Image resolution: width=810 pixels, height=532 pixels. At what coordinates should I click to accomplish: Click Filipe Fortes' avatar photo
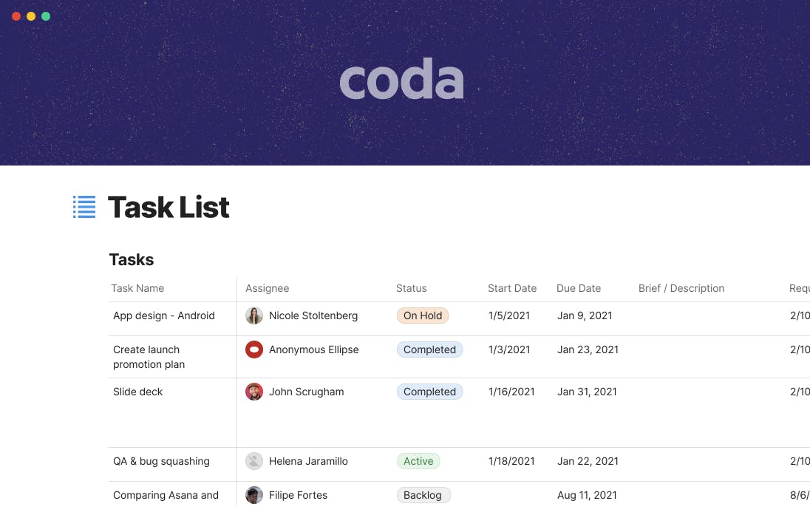point(254,495)
